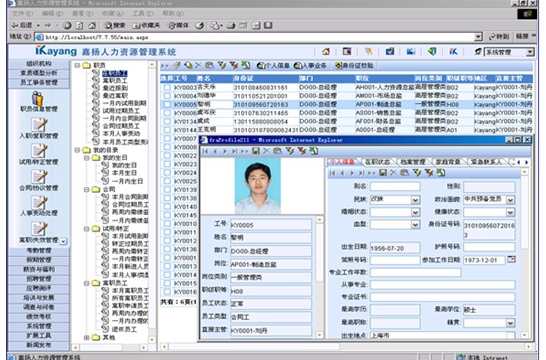Click the tab-scroll right arrow in popup
Screen dimensions: 546x360
(526, 162)
